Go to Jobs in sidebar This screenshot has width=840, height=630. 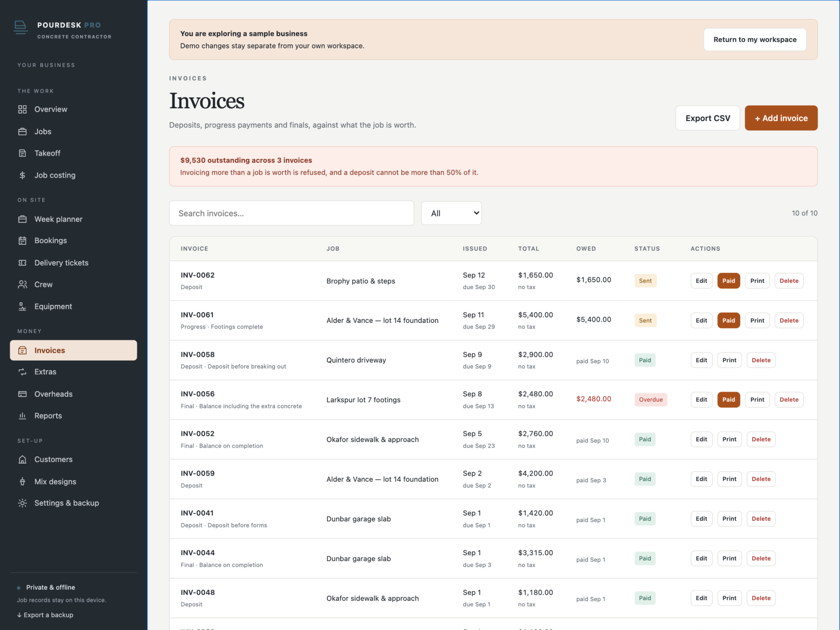[73, 131]
